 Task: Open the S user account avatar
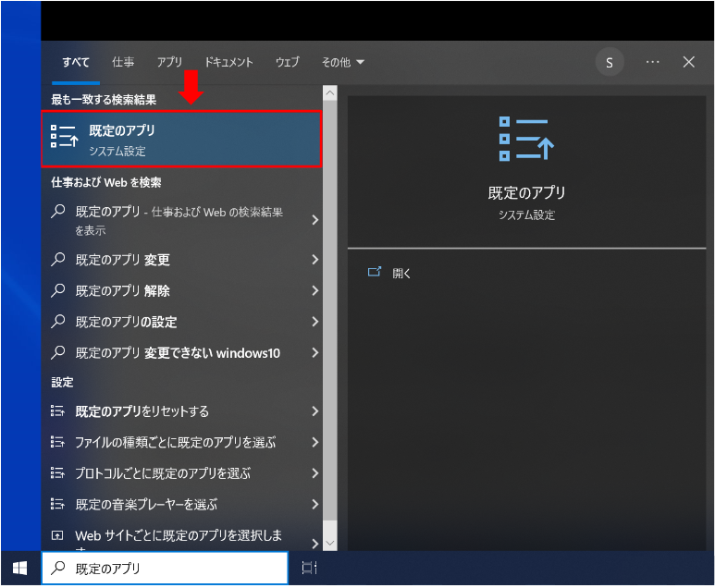coord(610,62)
